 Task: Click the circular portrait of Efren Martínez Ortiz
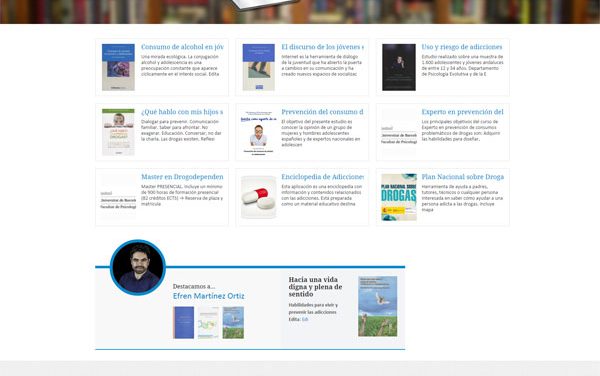click(x=138, y=267)
